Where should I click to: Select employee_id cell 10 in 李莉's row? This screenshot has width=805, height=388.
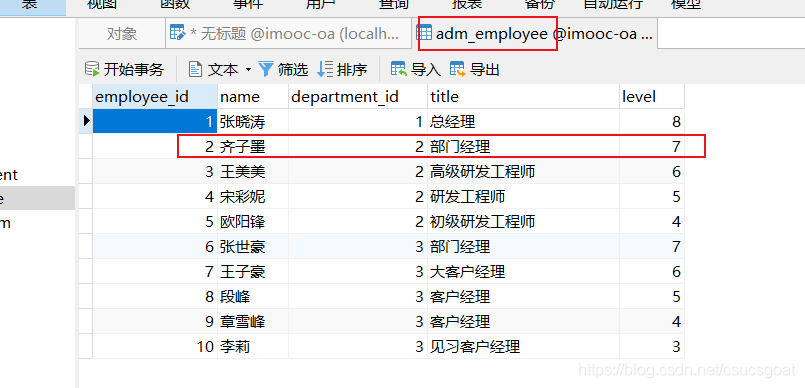tap(155, 347)
